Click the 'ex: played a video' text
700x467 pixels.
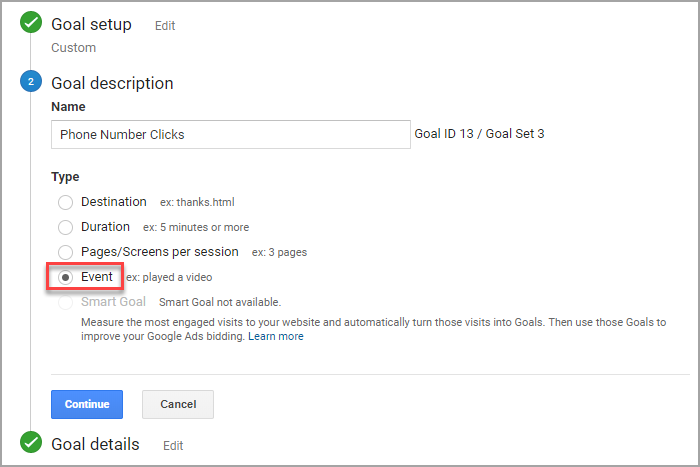point(169,277)
